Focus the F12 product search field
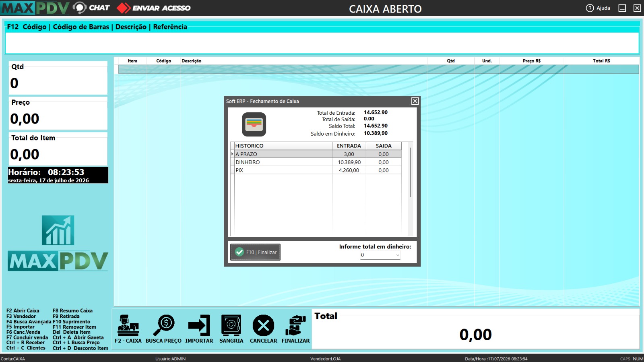The width and height of the screenshot is (644, 362). (x=322, y=43)
